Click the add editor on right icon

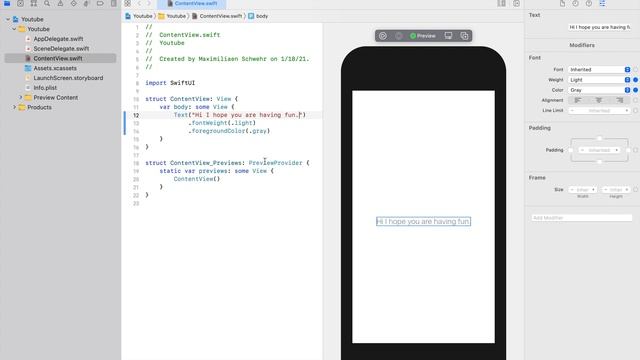(516, 3)
